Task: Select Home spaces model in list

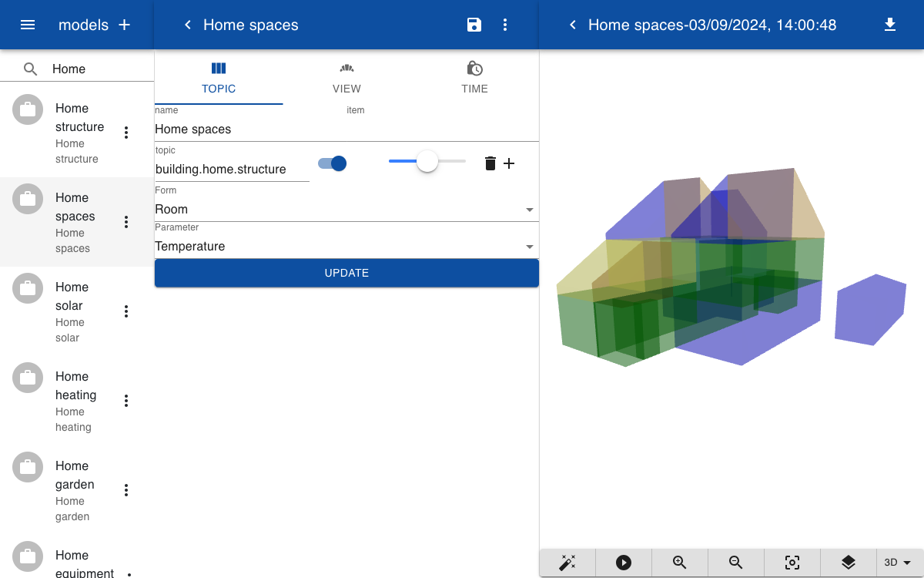Action: pyautogui.click(x=77, y=222)
